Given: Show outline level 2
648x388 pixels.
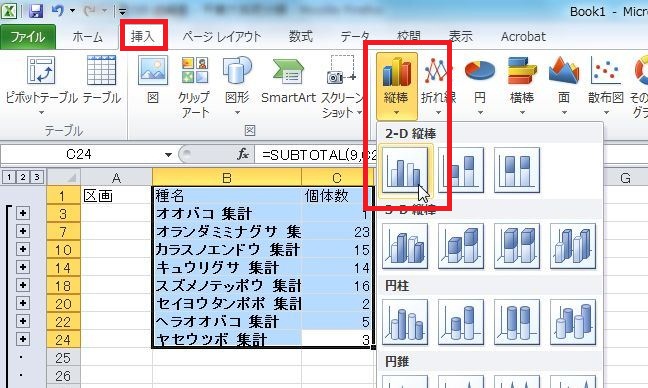Looking at the screenshot, I should (x=23, y=177).
